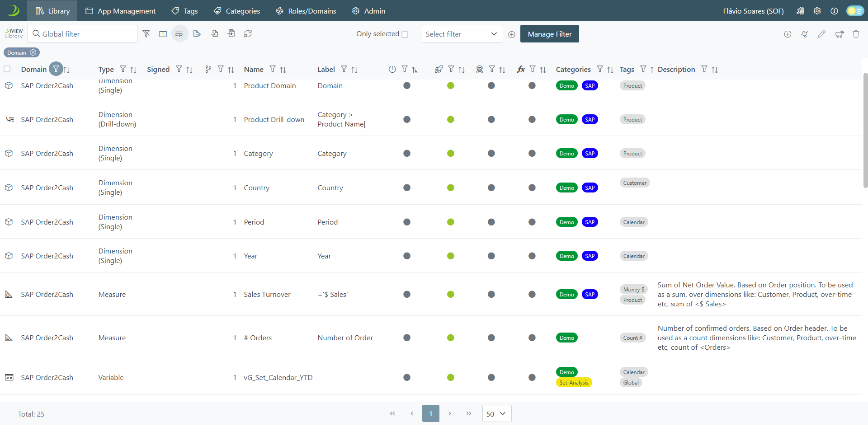
Task: Click the circled plus icon beside the trash icon
Action: pos(788,34)
